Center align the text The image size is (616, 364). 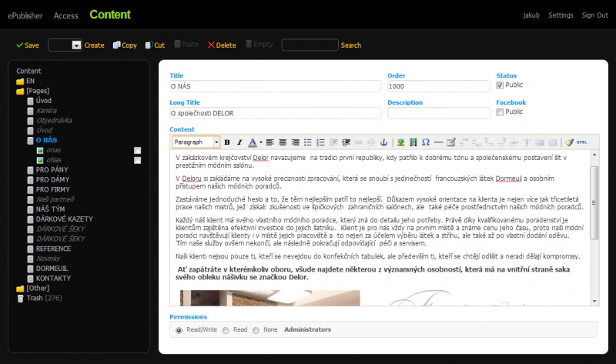[x=283, y=142]
